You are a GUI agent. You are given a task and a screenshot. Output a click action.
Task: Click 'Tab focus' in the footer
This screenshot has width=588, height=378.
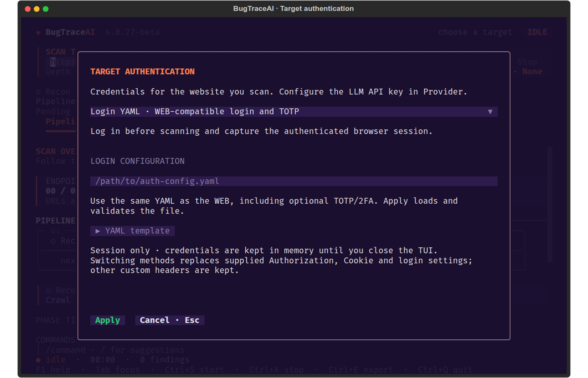(x=118, y=370)
